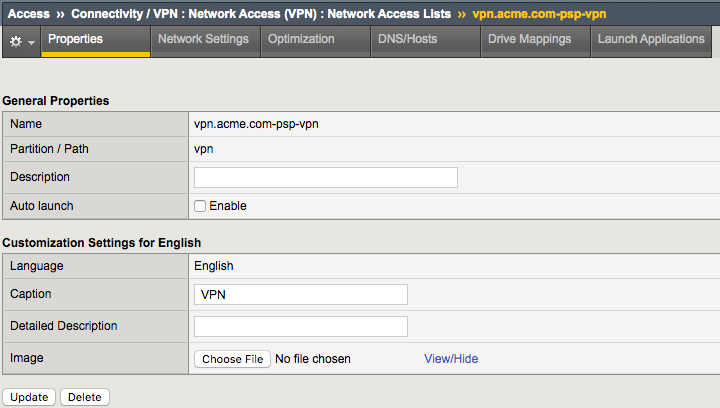Open the Launch Applications tab
The width and height of the screenshot is (720, 408).
tap(651, 39)
